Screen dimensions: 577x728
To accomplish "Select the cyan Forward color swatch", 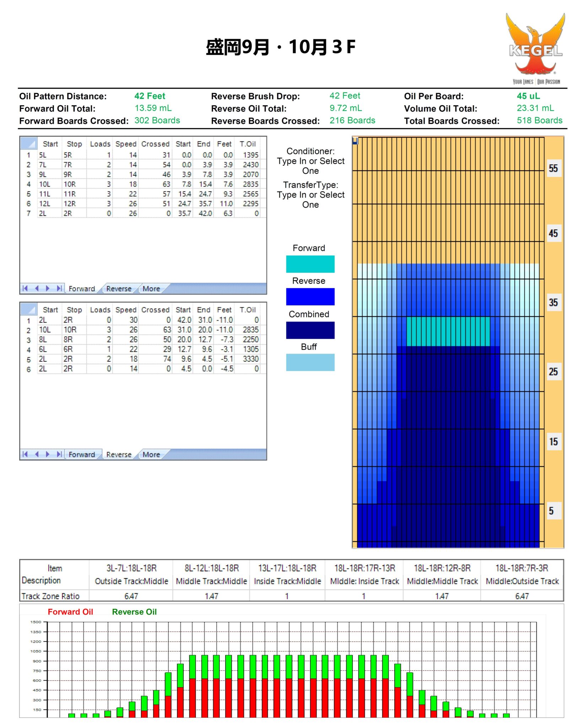I will tap(310, 264).
